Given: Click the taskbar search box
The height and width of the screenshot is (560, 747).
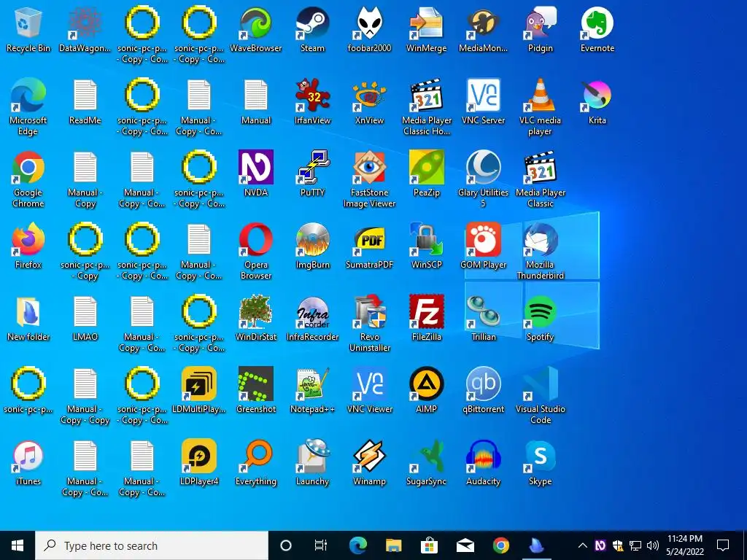Looking at the screenshot, I should click(152, 545).
